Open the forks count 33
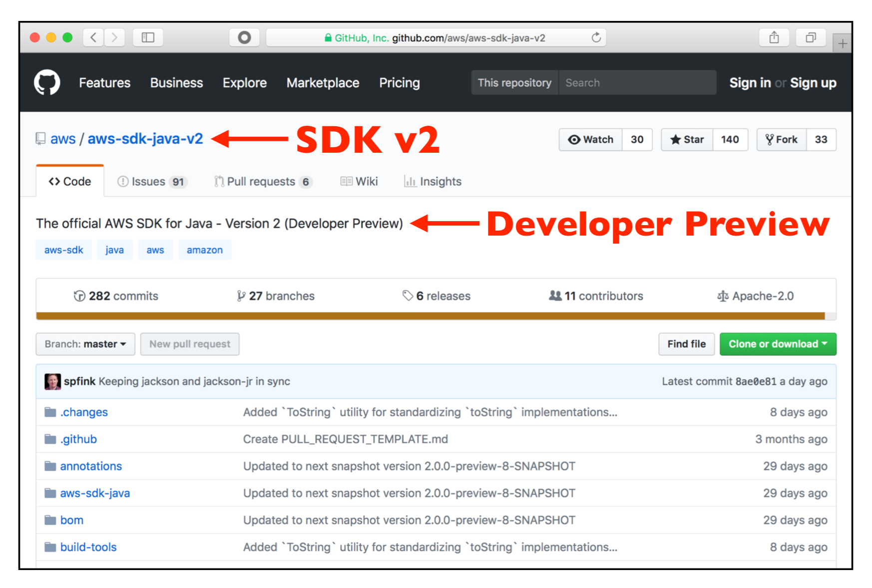 (821, 139)
